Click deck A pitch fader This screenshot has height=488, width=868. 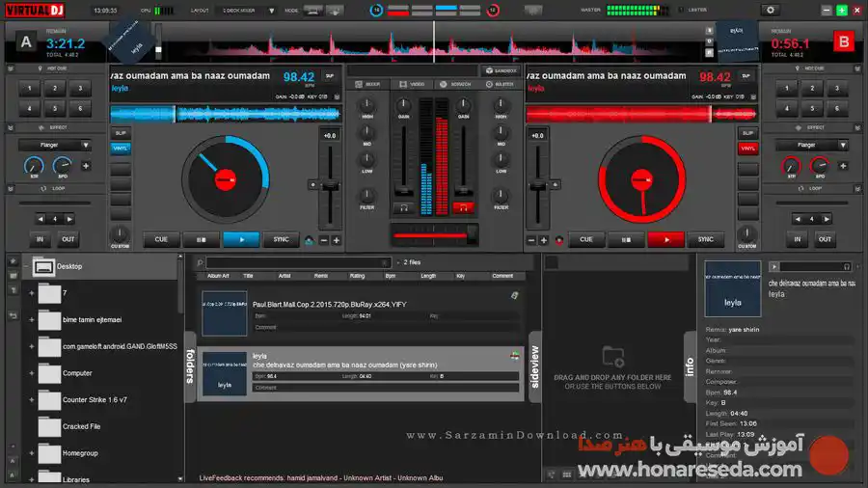(330, 186)
